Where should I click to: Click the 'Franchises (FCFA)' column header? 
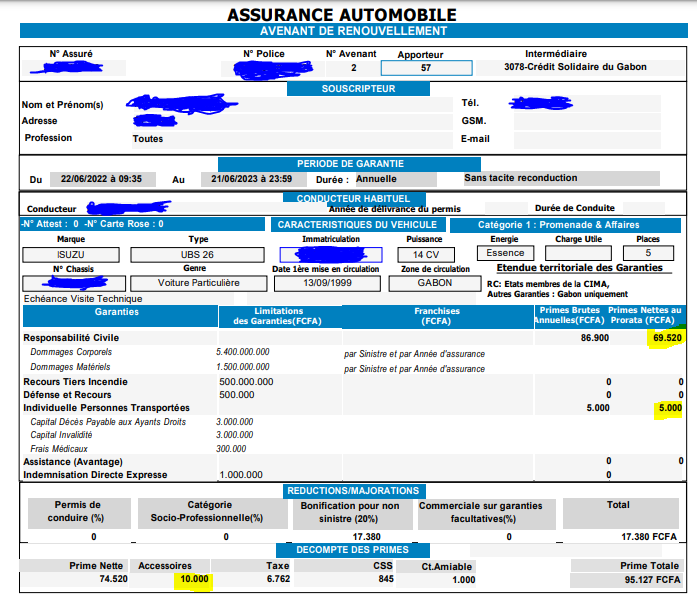click(x=437, y=316)
